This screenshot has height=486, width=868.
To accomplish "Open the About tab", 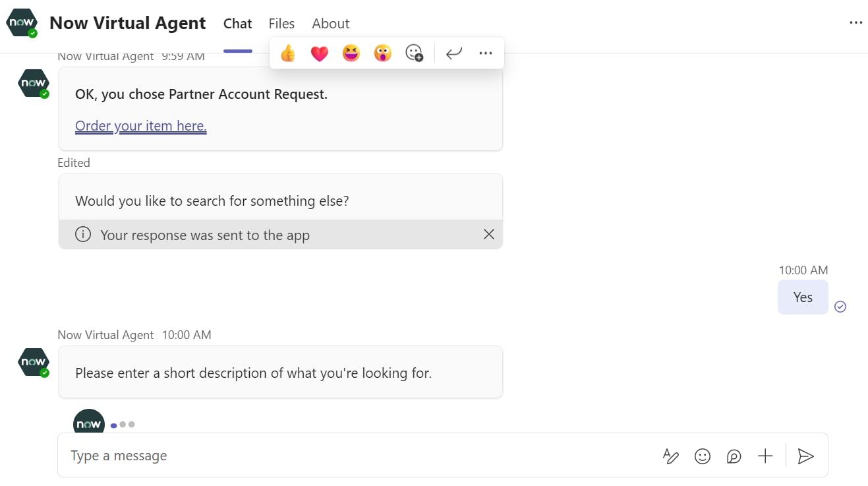I will [x=331, y=24].
